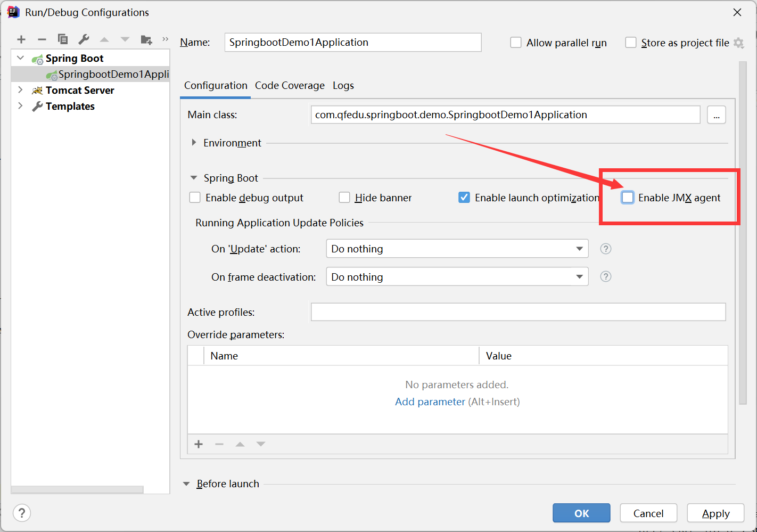Toggle Store as project file checkbox
Viewport: 757px width, 532px height.
pyautogui.click(x=631, y=43)
